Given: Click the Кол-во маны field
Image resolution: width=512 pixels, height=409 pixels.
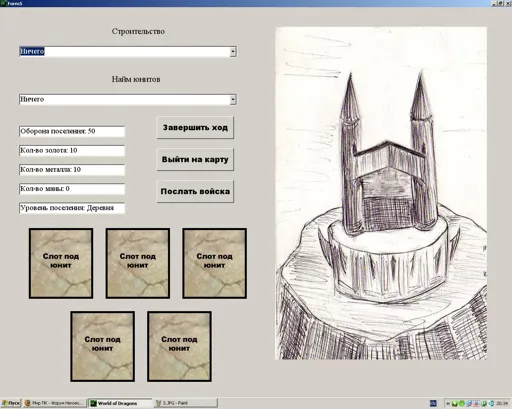Looking at the screenshot, I should point(72,189).
